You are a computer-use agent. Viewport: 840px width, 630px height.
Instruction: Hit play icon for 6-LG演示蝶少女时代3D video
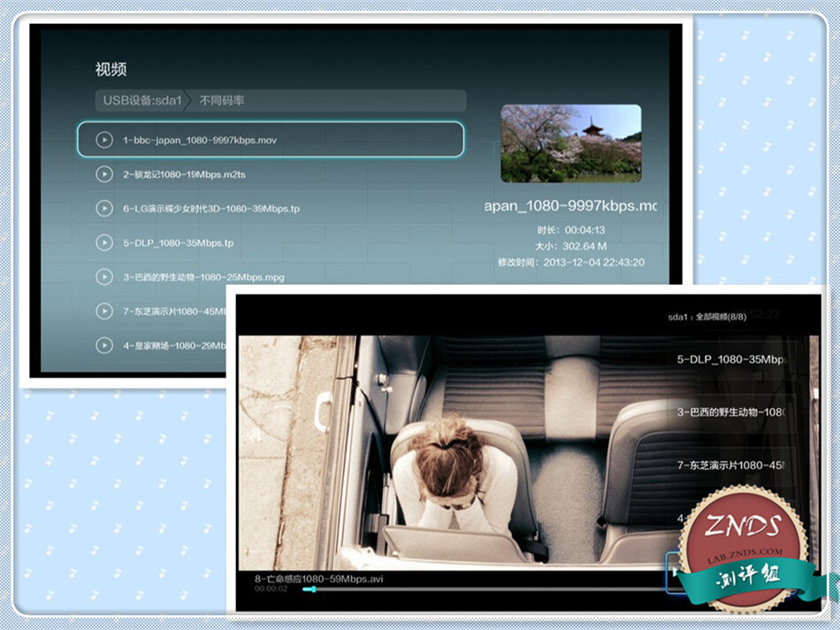[104, 209]
